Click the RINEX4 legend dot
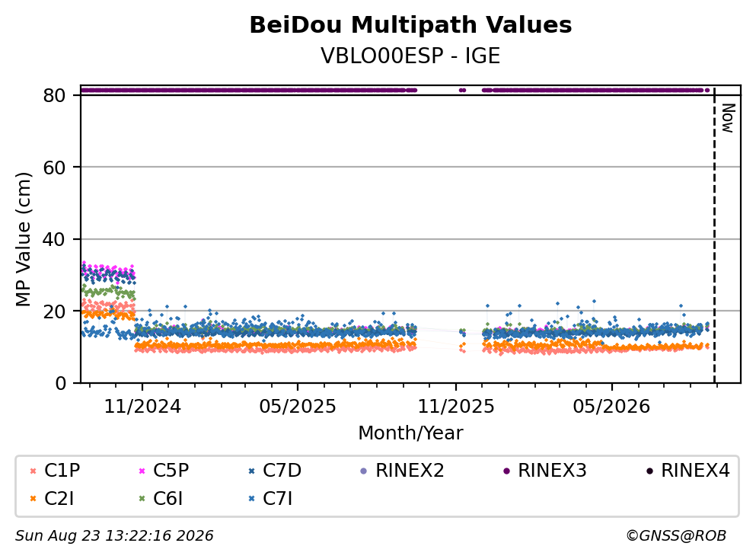 pyautogui.click(x=649, y=471)
